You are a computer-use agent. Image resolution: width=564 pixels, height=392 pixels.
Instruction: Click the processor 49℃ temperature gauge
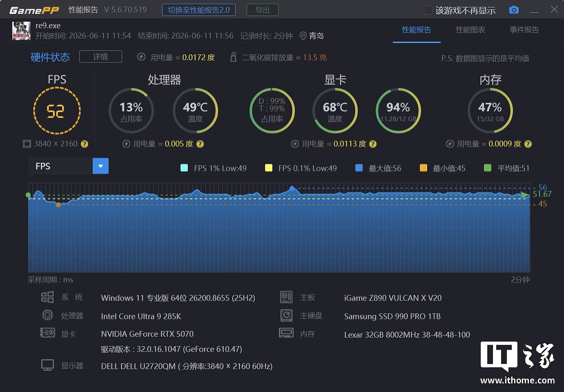[195, 111]
